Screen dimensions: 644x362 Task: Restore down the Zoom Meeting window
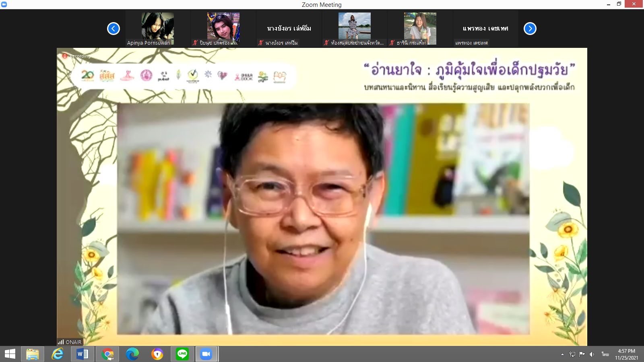click(619, 4)
